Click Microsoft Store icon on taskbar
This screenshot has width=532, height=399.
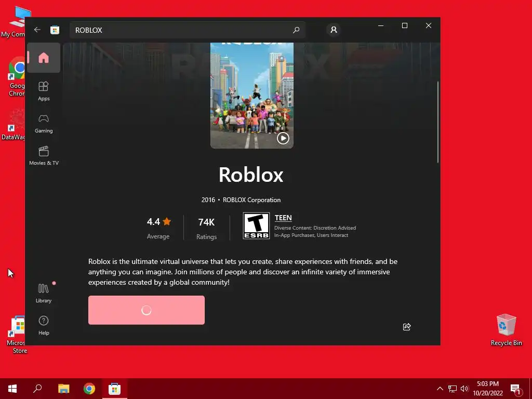115,389
